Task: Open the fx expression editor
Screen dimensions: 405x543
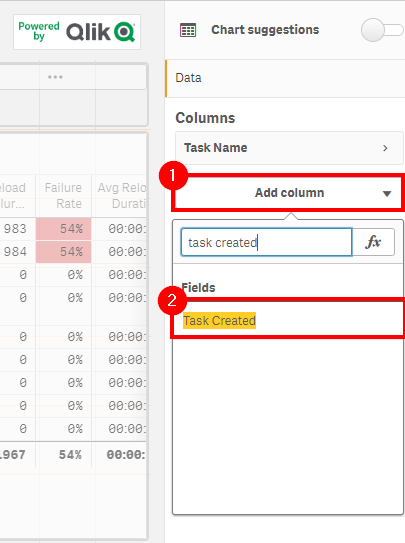Action: coord(373,242)
